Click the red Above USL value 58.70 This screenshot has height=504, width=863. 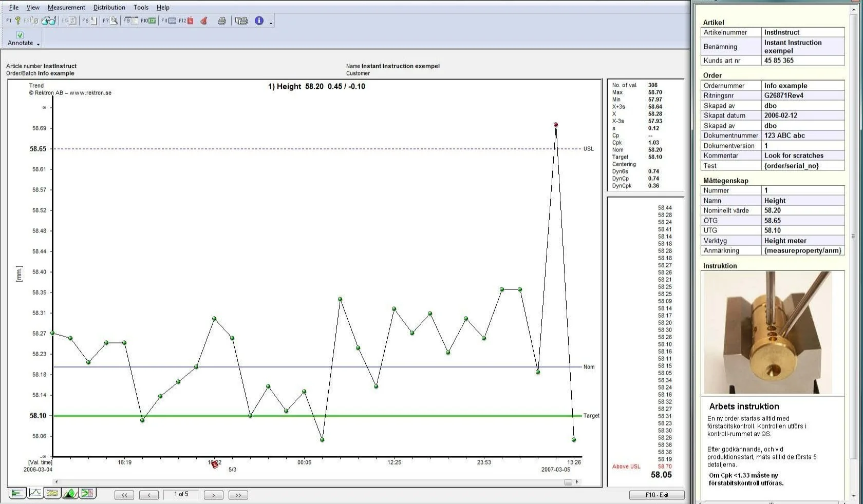pos(665,467)
